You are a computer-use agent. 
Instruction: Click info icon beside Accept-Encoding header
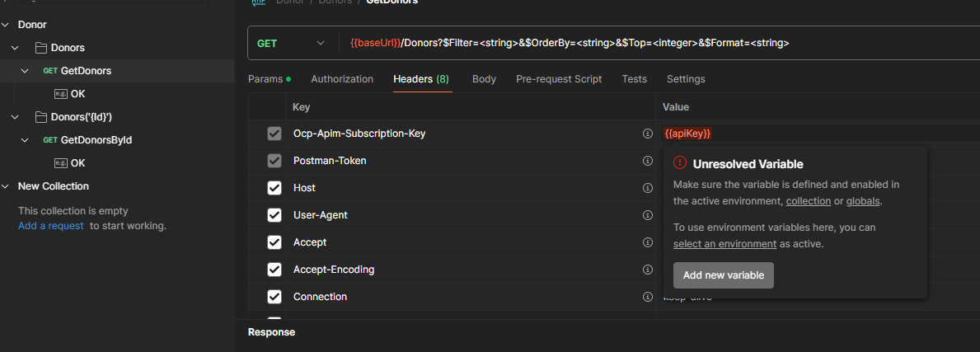pyautogui.click(x=648, y=270)
